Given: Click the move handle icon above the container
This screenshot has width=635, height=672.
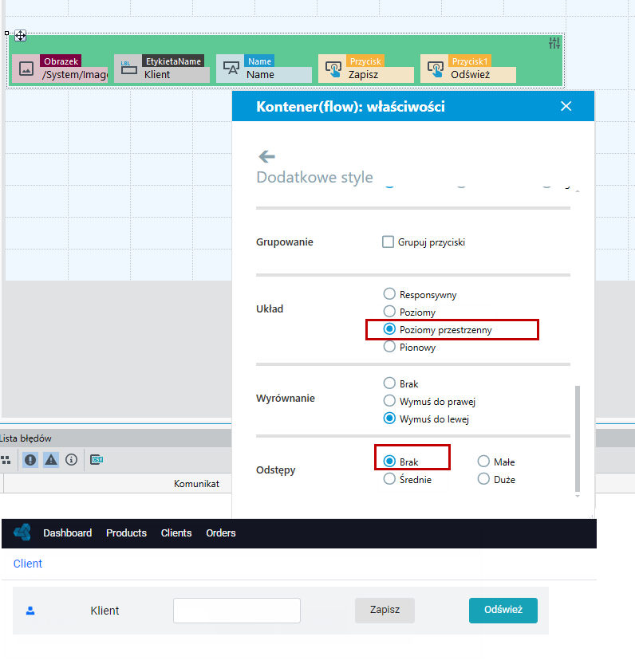Looking at the screenshot, I should tap(20, 36).
